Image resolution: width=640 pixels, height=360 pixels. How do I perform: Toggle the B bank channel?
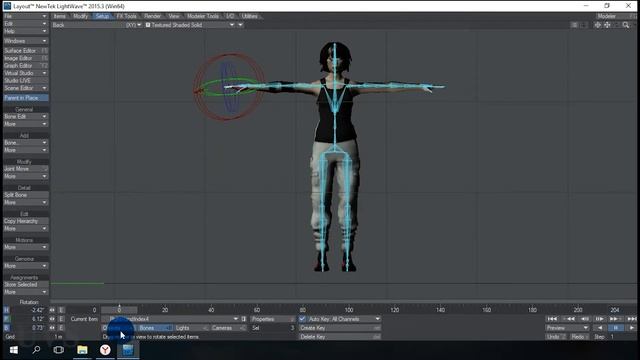point(6,328)
